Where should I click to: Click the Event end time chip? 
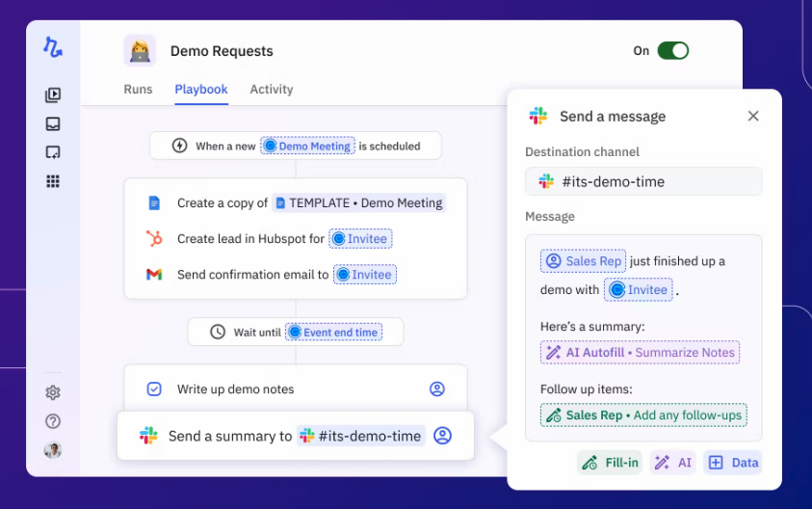tap(334, 333)
